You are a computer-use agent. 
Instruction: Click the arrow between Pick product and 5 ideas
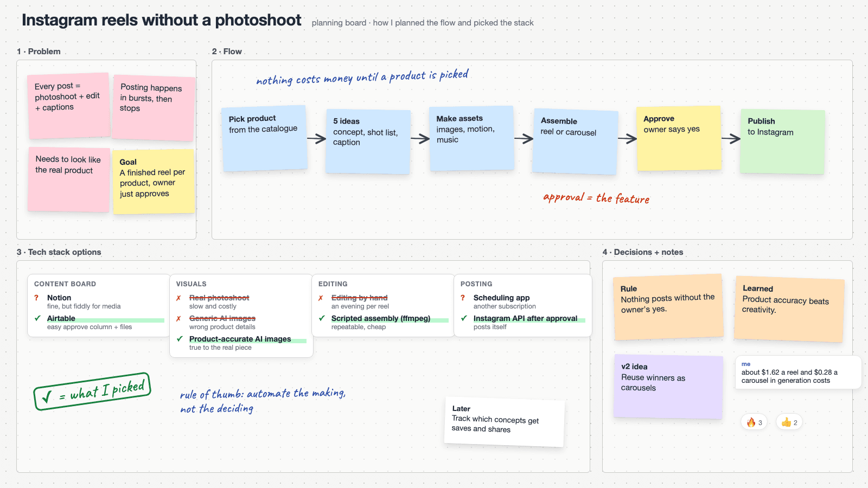point(317,139)
